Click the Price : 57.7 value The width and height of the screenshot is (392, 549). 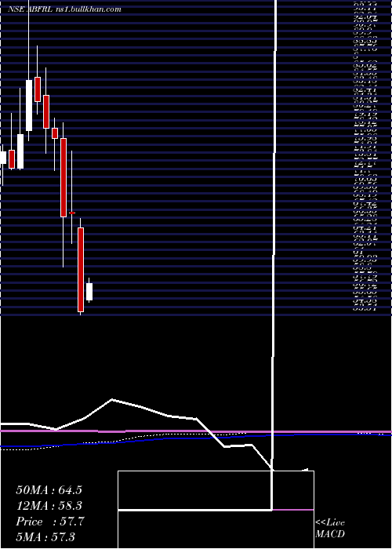pos(50,522)
